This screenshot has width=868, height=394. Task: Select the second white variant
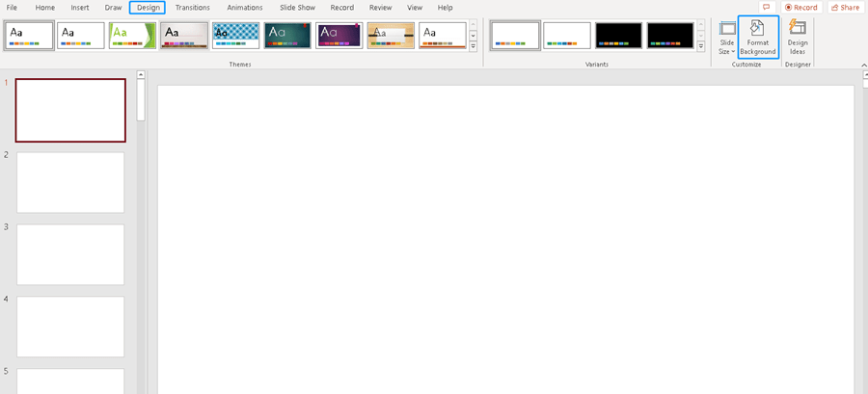(567, 36)
